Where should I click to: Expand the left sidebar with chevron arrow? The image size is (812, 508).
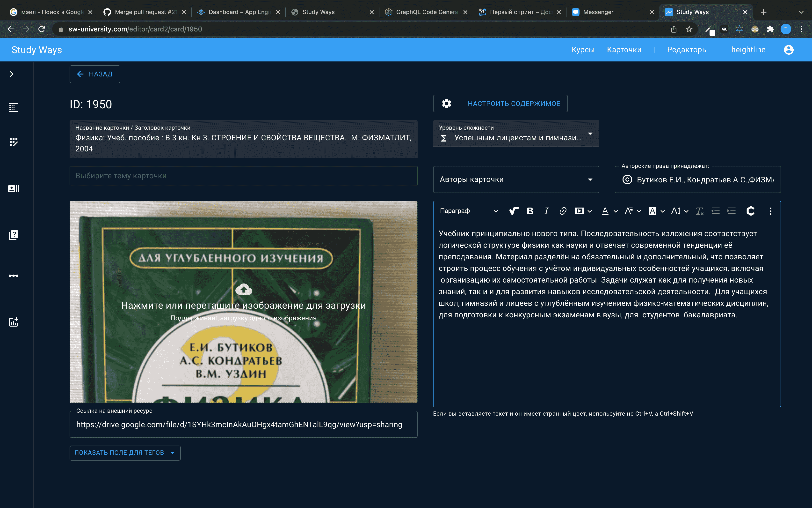[x=12, y=74]
